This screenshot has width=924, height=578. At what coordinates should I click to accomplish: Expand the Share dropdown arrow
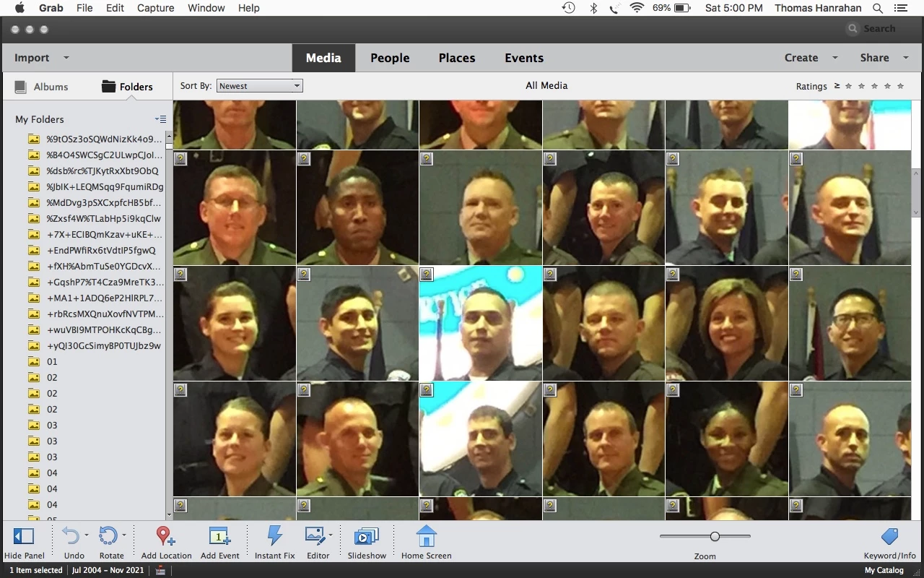click(x=906, y=58)
